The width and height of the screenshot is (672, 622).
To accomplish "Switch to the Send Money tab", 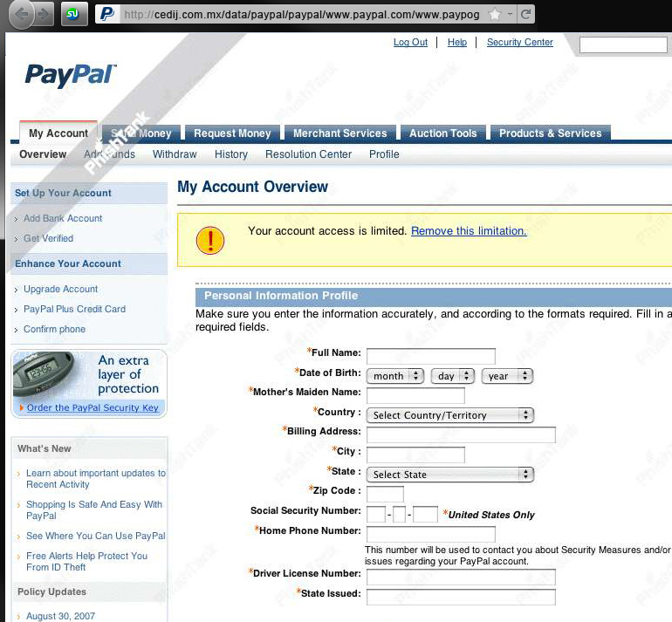I will click(x=141, y=133).
